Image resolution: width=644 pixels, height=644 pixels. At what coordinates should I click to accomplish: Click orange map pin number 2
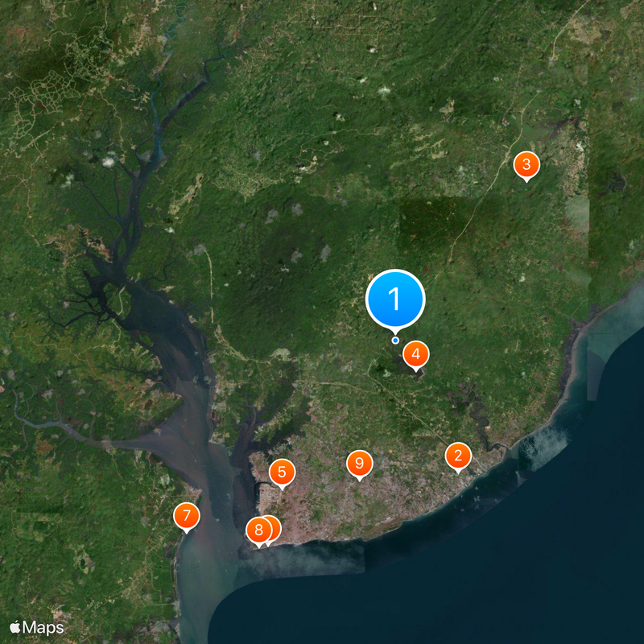pyautogui.click(x=458, y=456)
